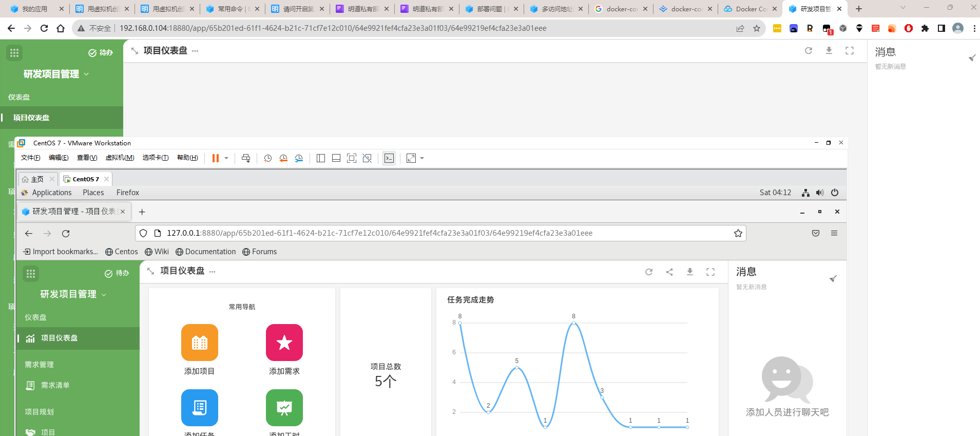Toggle VMware pause virtual machine button
Image resolution: width=980 pixels, height=436 pixels.
pos(216,158)
